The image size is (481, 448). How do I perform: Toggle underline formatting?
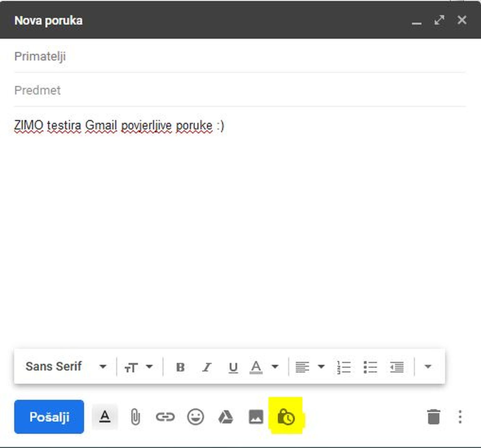[x=233, y=367]
